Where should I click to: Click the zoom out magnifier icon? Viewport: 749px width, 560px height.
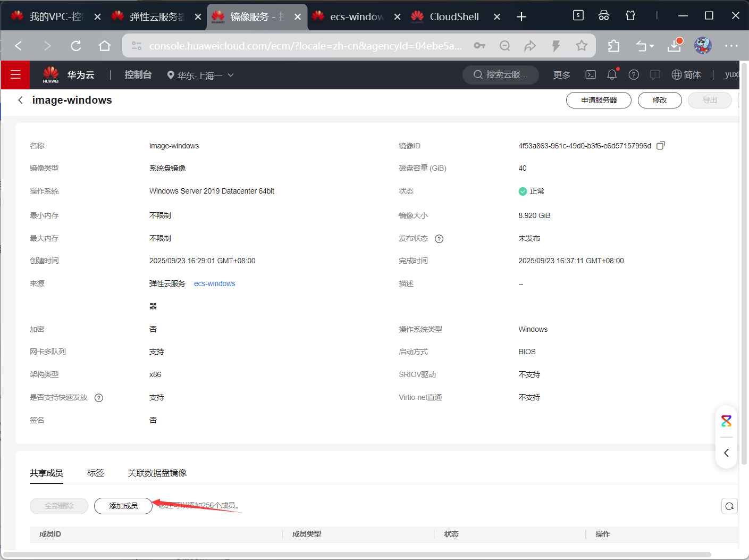(x=505, y=46)
